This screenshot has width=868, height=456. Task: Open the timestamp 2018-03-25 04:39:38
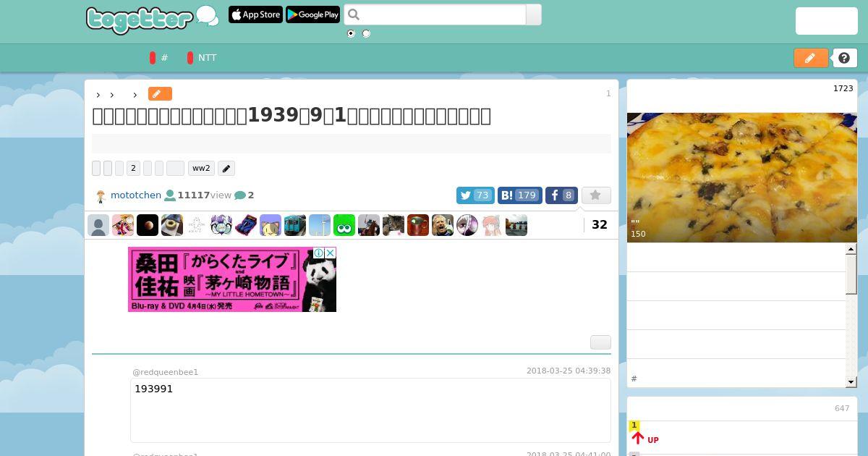click(569, 371)
